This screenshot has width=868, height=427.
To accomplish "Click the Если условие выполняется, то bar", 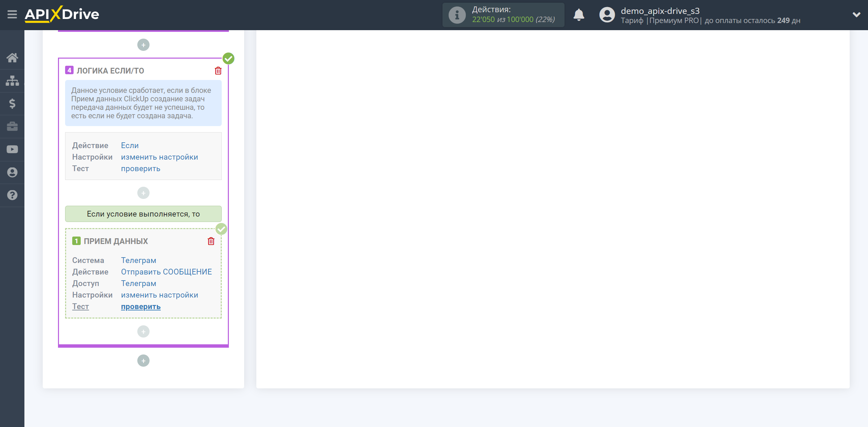I will click(x=143, y=214).
